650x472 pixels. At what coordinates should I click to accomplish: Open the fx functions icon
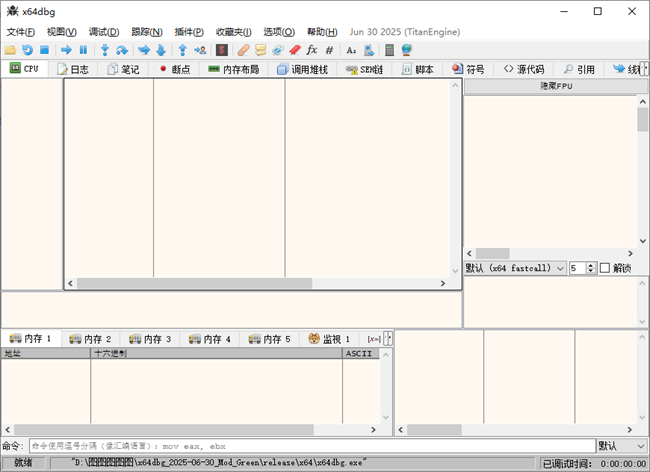(311, 50)
